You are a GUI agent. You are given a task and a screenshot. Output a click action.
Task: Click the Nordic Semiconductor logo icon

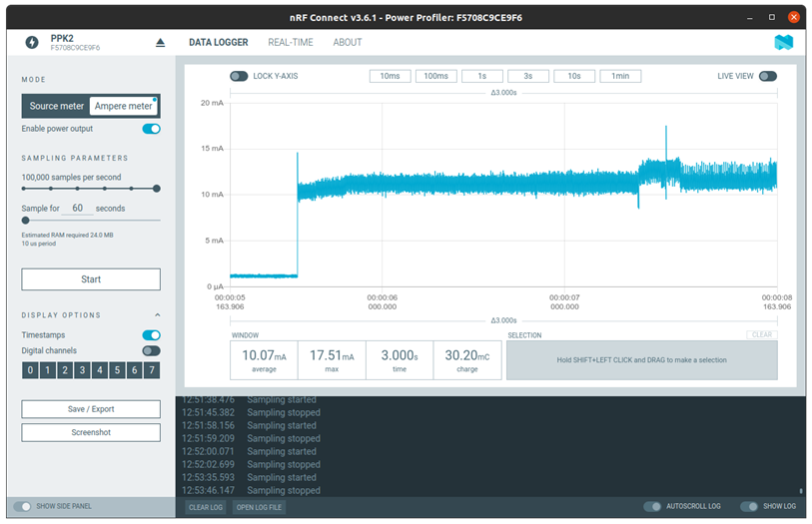pos(783,43)
